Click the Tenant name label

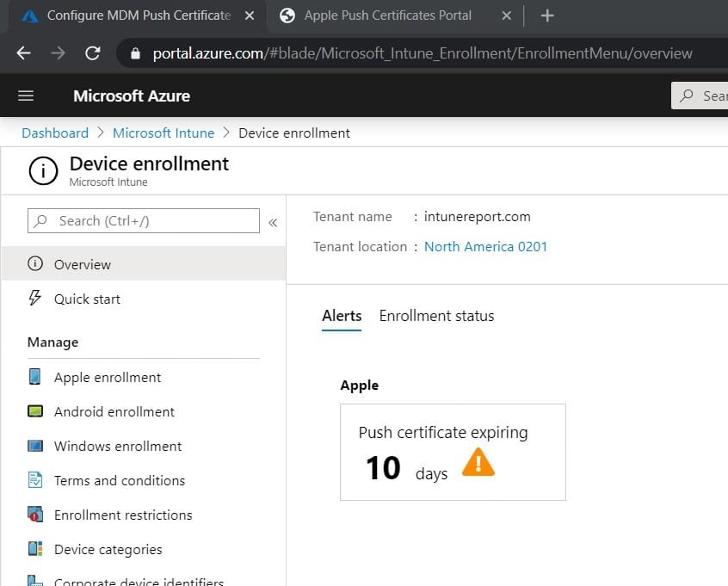[x=353, y=216]
